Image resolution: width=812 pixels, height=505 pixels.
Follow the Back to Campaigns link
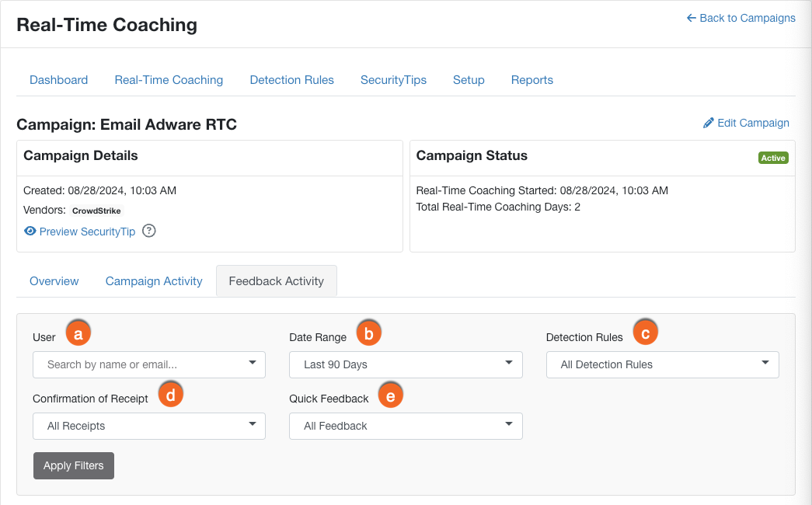click(748, 18)
